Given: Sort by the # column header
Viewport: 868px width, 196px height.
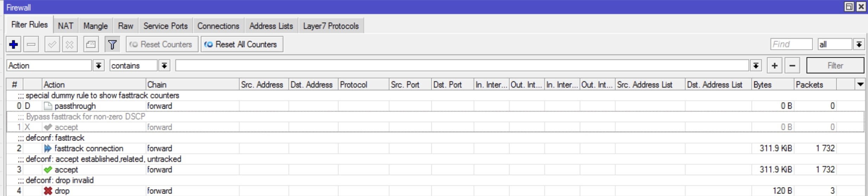Looking at the screenshot, I should pos(14,84).
